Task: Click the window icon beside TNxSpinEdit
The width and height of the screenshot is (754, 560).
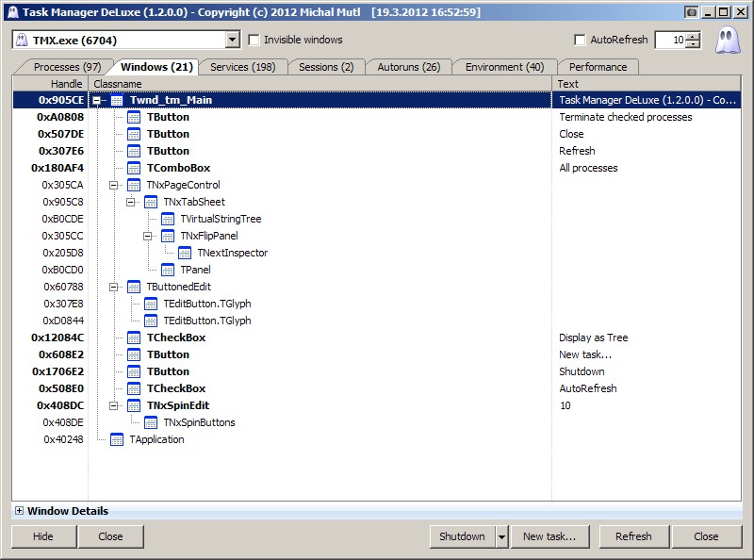Action: pos(134,405)
